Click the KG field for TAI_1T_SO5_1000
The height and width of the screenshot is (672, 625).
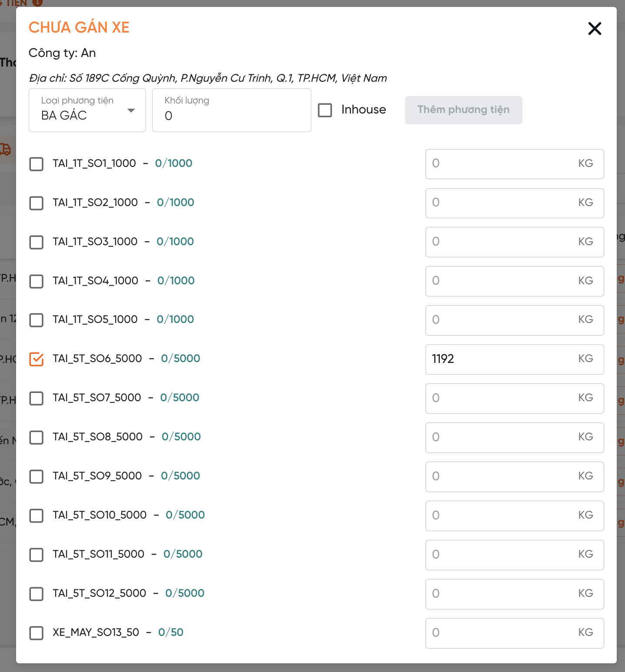(x=515, y=320)
